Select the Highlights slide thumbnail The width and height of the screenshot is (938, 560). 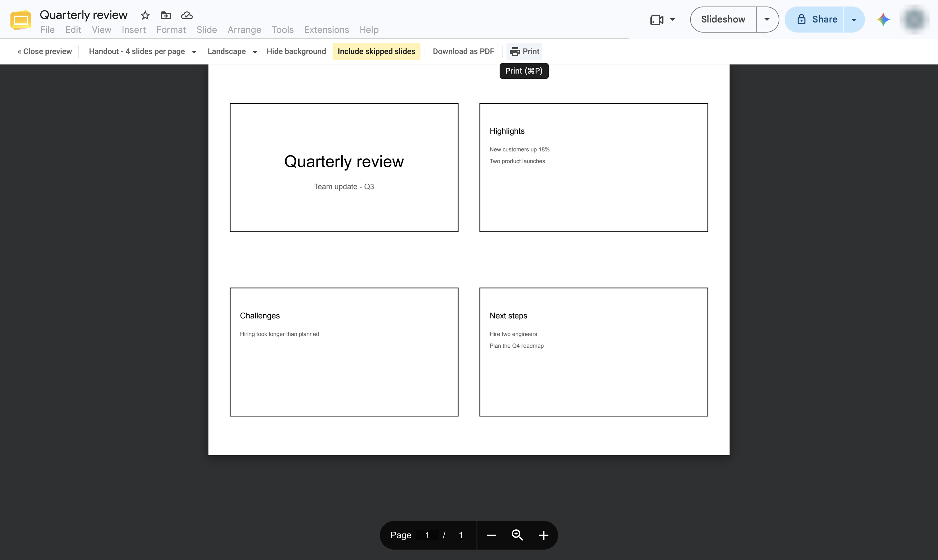pyautogui.click(x=594, y=168)
